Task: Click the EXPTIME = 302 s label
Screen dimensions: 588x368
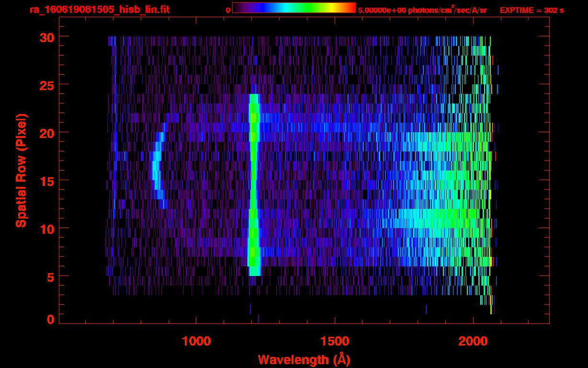Action: [531, 10]
